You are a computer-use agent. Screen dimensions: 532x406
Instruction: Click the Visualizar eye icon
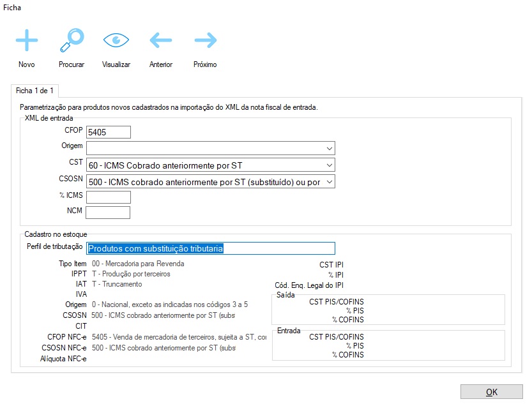tap(116, 41)
